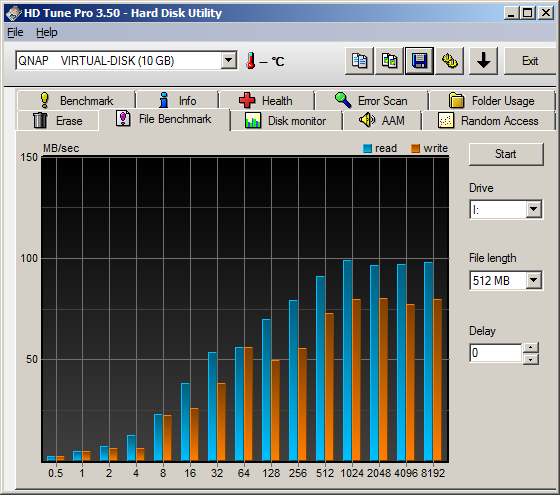This screenshot has height=495, width=560.
Task: Click the thermometer temperature icon
Action: pyautogui.click(x=251, y=61)
